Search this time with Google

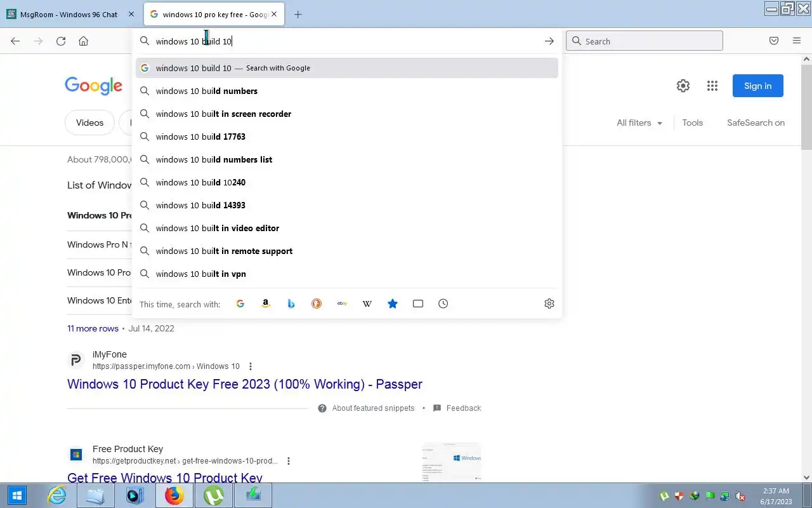click(240, 304)
